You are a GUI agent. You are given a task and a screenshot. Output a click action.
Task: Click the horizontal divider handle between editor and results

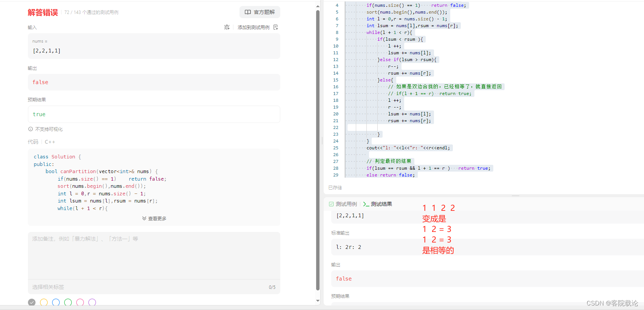pos(516,196)
